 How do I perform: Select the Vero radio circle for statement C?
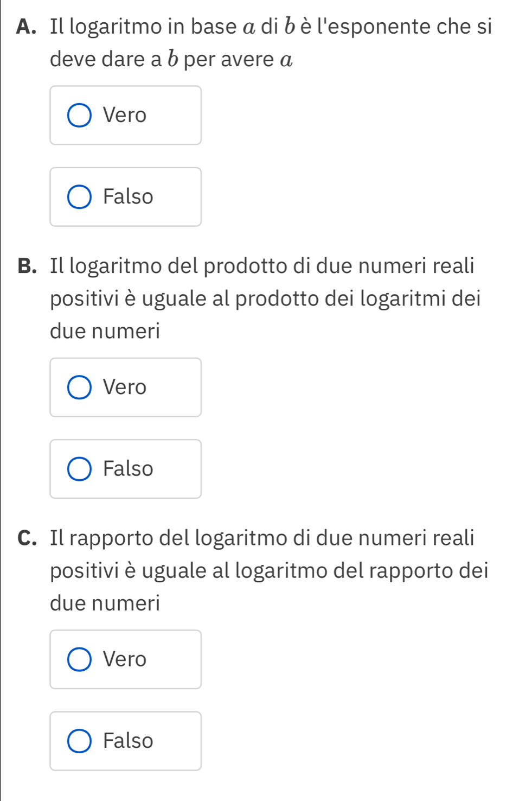(79, 659)
